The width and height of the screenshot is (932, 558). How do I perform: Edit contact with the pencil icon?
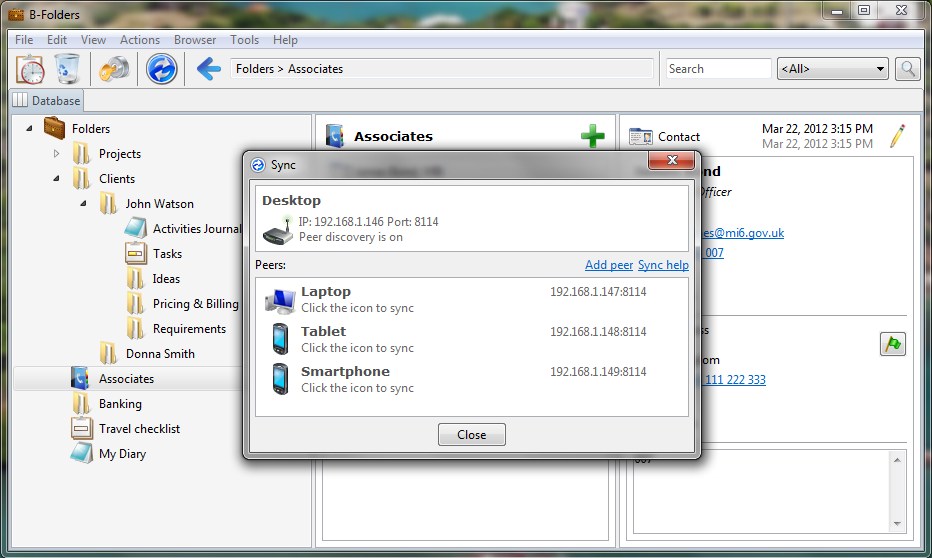898,135
